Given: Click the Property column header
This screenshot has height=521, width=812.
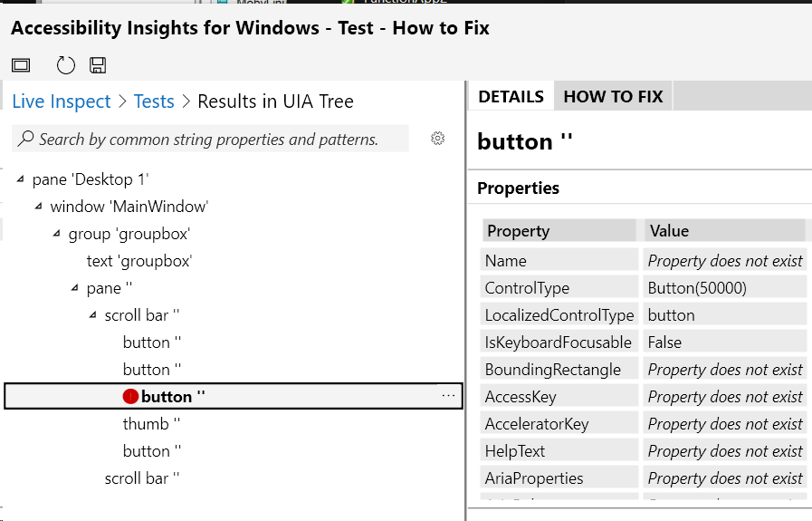Looking at the screenshot, I should (559, 231).
